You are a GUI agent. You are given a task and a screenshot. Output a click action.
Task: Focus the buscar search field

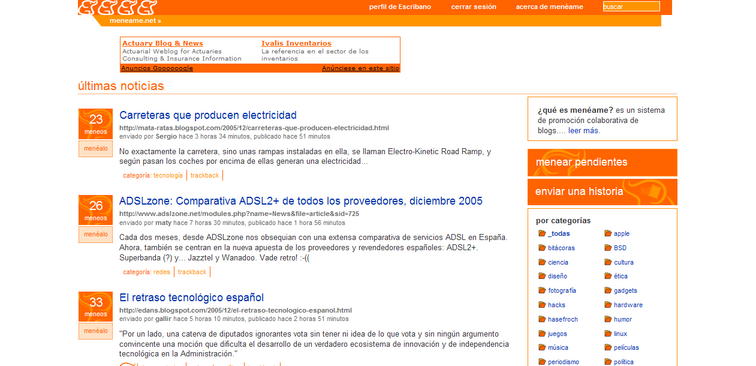tap(631, 7)
